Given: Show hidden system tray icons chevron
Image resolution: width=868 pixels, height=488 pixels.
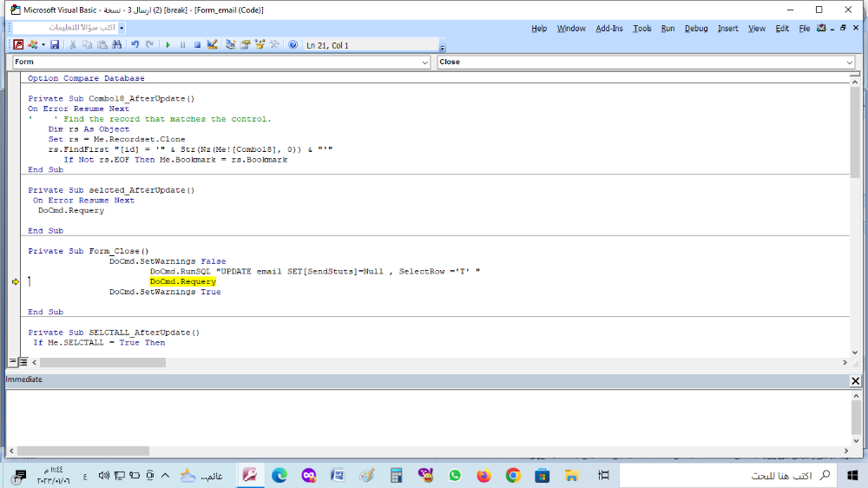Looking at the screenshot, I should tap(165, 475).
